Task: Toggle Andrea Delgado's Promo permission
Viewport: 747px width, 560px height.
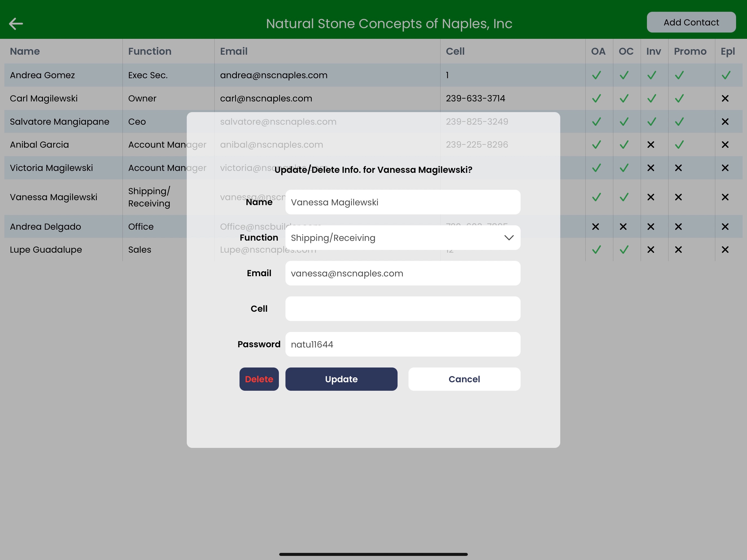Action: click(678, 227)
